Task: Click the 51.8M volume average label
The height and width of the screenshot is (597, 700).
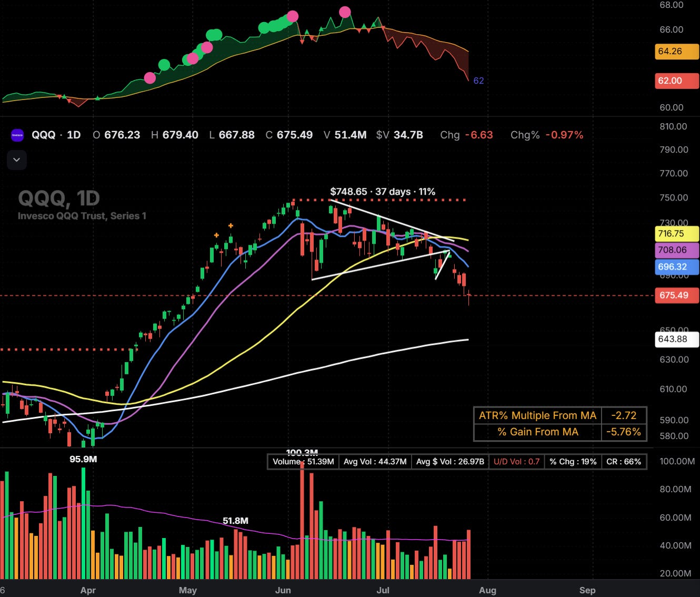Action: pyautogui.click(x=235, y=521)
